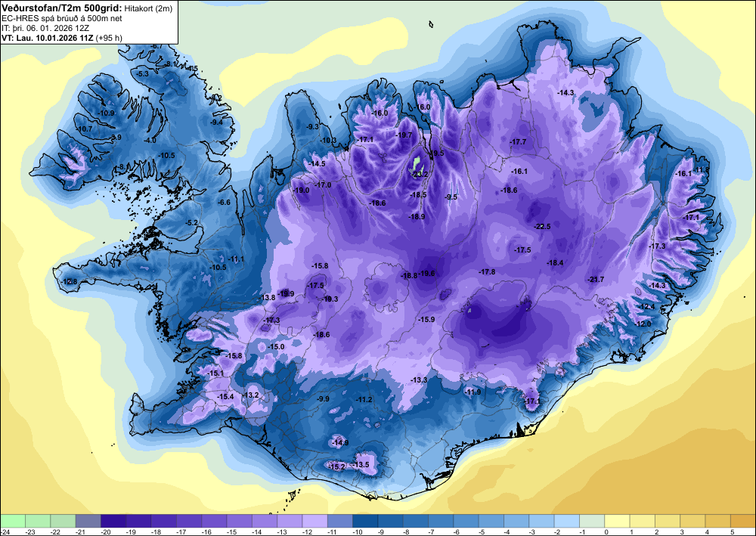Click the -9.9 temperature value
Screen dimensions: 756x536
(x=323, y=398)
